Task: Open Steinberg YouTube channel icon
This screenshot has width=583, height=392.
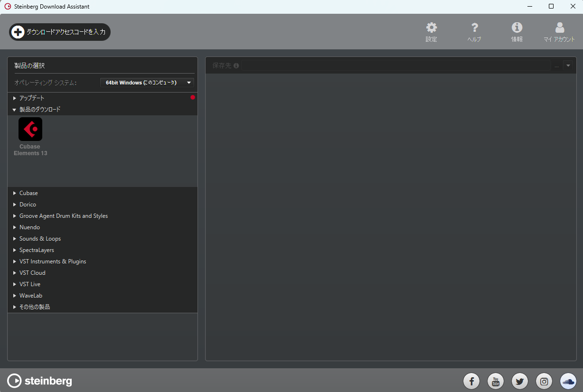Action: (x=496, y=381)
